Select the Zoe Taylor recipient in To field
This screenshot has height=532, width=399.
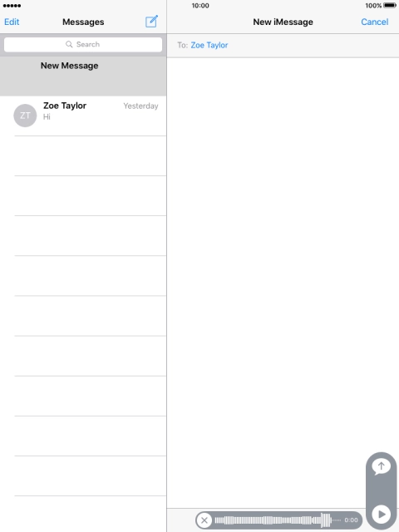pos(209,45)
